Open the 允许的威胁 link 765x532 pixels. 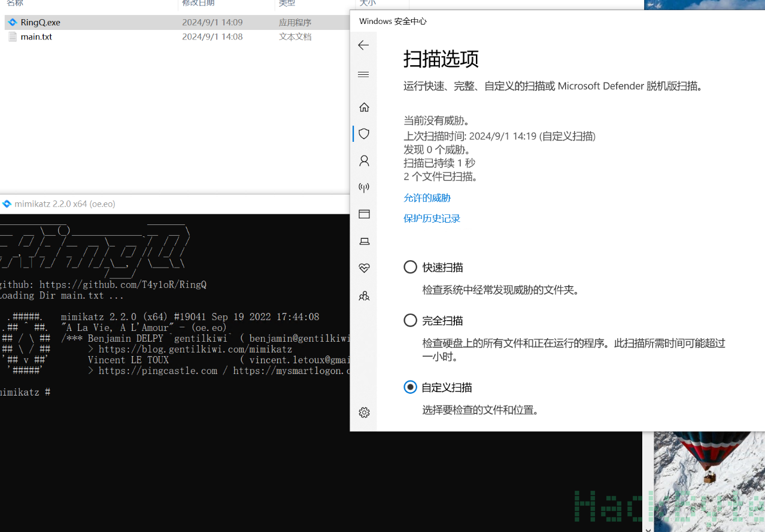(x=427, y=197)
